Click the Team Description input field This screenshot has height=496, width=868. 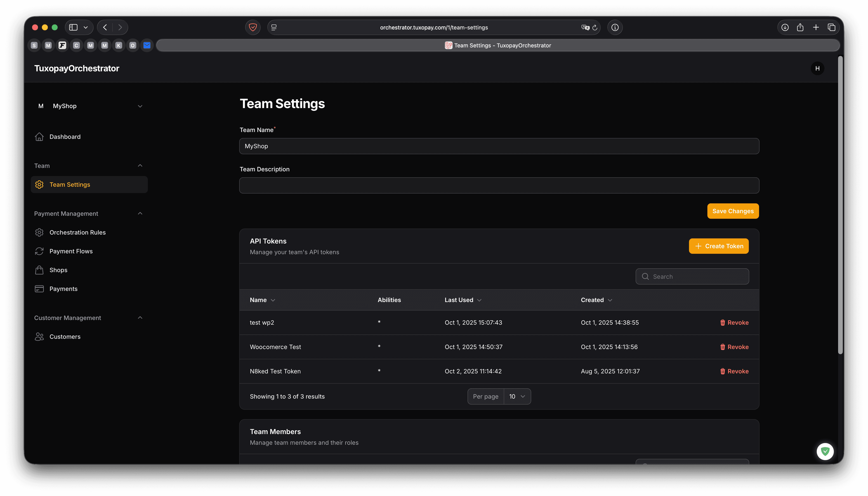[x=499, y=185]
